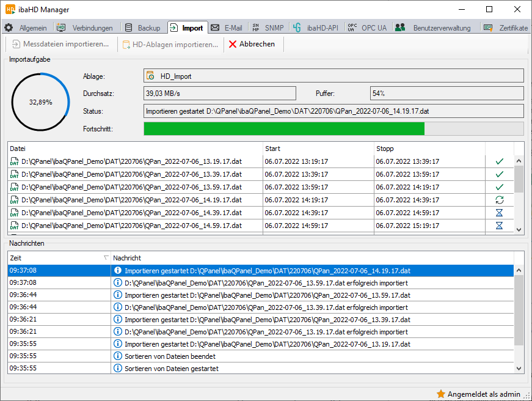Screen dimensions: 532x401
Task: Click the HD_Import store icon in Ablage
Action: (150, 76)
